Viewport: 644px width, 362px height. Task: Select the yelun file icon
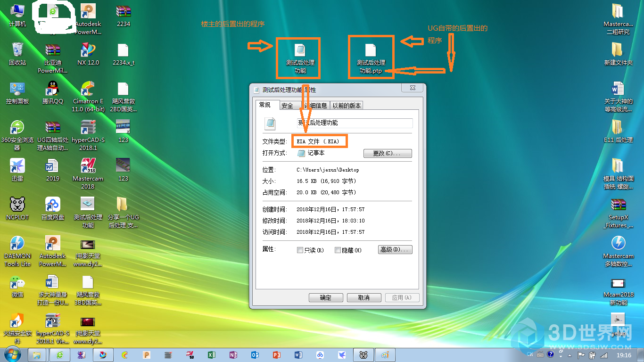[x=618, y=325]
